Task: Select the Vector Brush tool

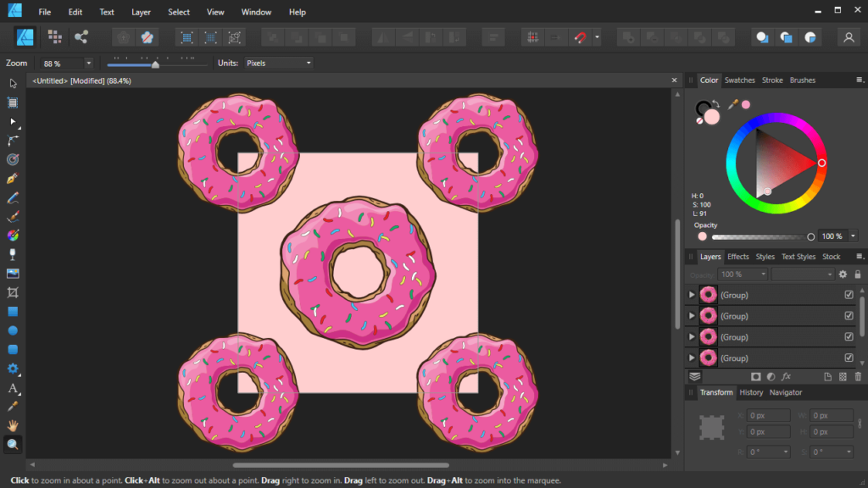Action: click(x=13, y=217)
